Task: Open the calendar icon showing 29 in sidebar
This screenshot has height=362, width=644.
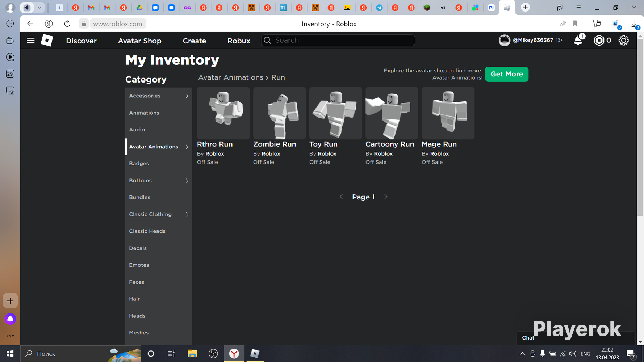Action: click(x=10, y=74)
